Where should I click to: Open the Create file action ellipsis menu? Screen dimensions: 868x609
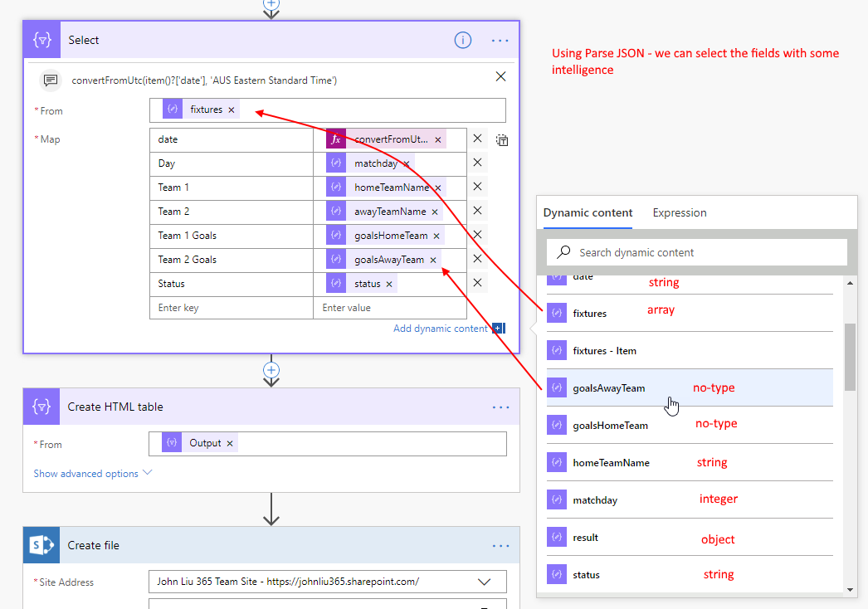(500, 546)
